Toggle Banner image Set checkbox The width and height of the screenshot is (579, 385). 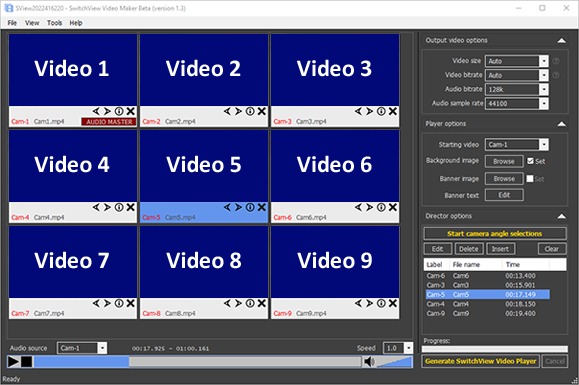pos(530,179)
